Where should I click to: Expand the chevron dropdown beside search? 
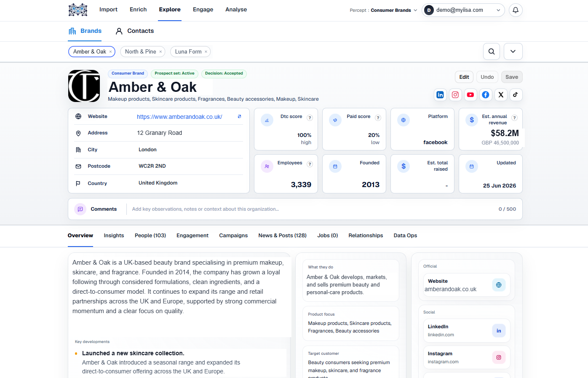coord(513,51)
